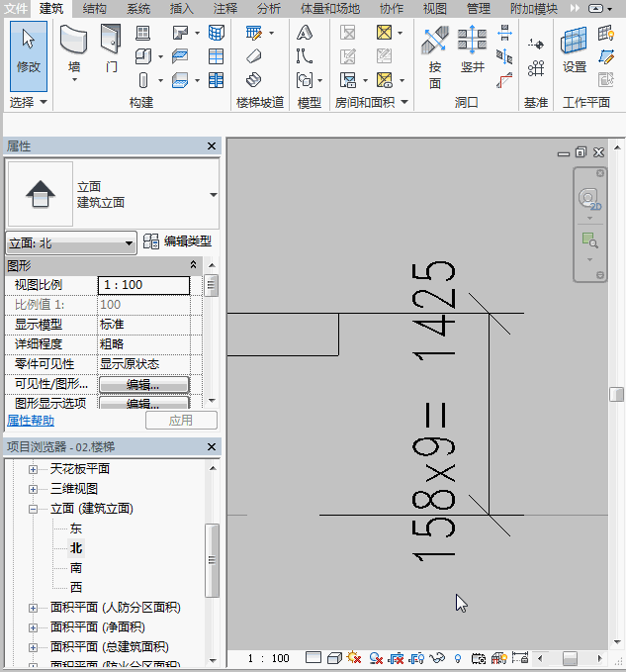Expand the 三维视图 tree node
The image size is (626, 672).
(x=33, y=489)
